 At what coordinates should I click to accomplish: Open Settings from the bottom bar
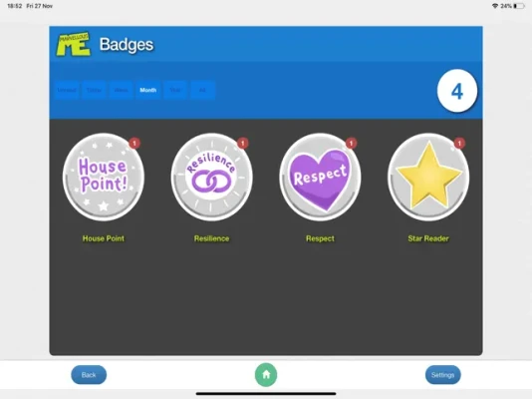pyautogui.click(x=442, y=375)
